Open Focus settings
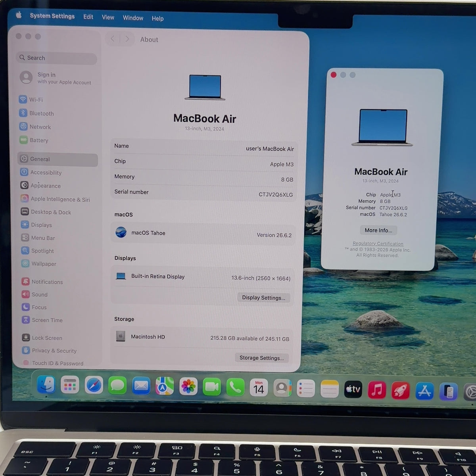Image resolution: width=476 pixels, height=476 pixels. click(35, 307)
